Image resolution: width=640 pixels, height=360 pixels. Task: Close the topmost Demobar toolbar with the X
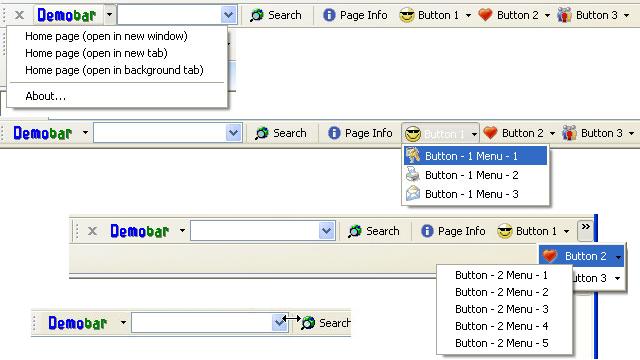pos(19,16)
